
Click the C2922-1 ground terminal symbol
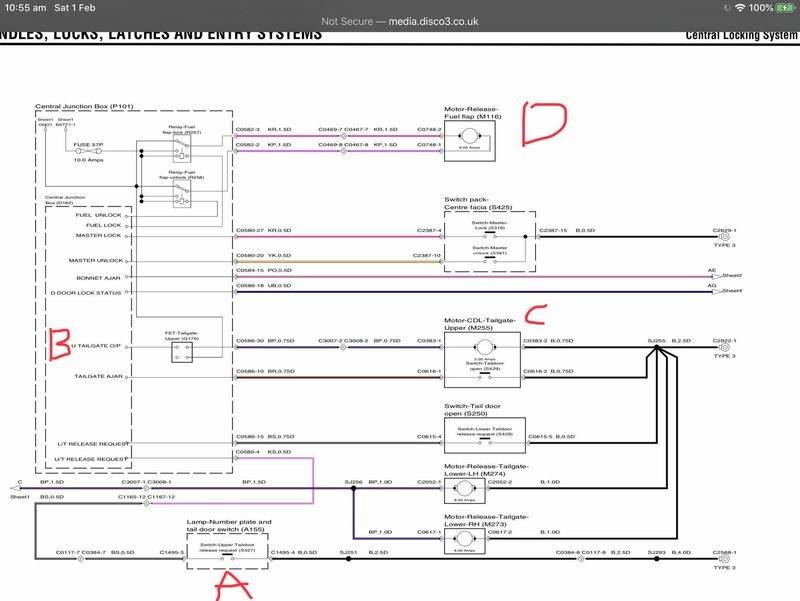[x=724, y=347]
